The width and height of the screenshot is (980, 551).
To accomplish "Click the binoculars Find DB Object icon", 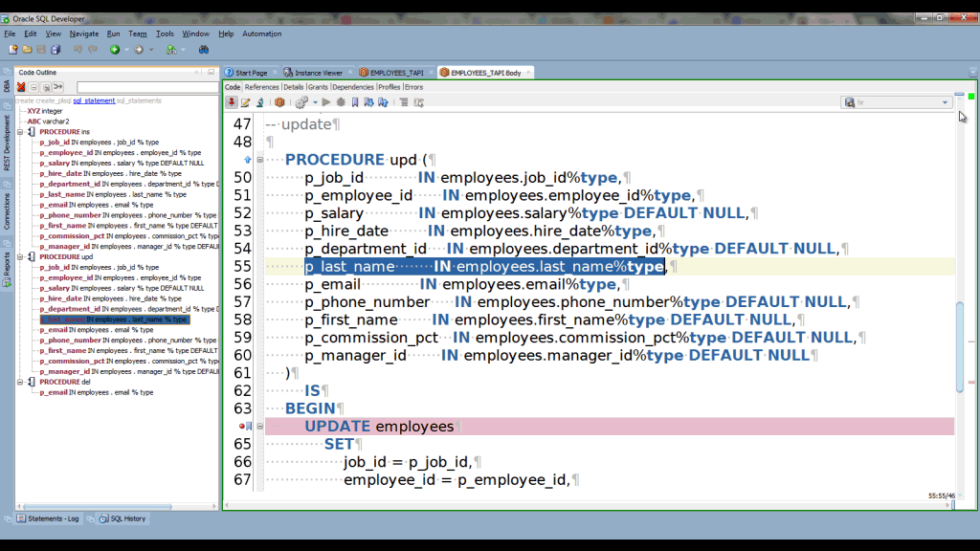I will coord(204,50).
